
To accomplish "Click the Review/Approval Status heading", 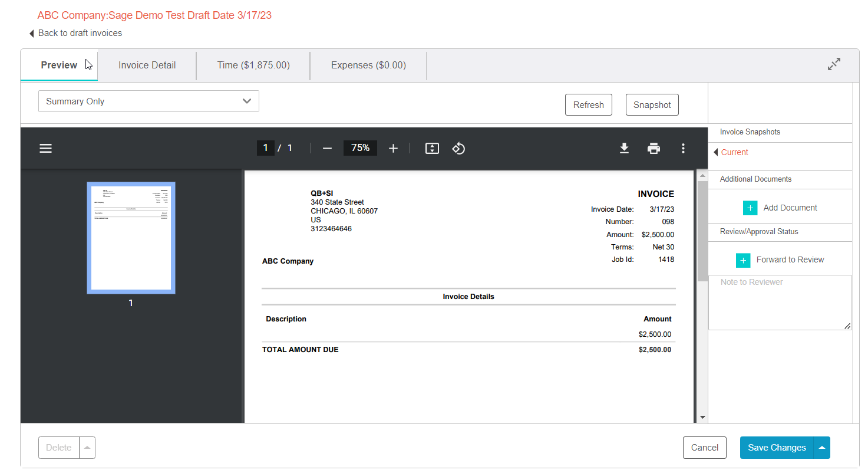I will point(759,232).
